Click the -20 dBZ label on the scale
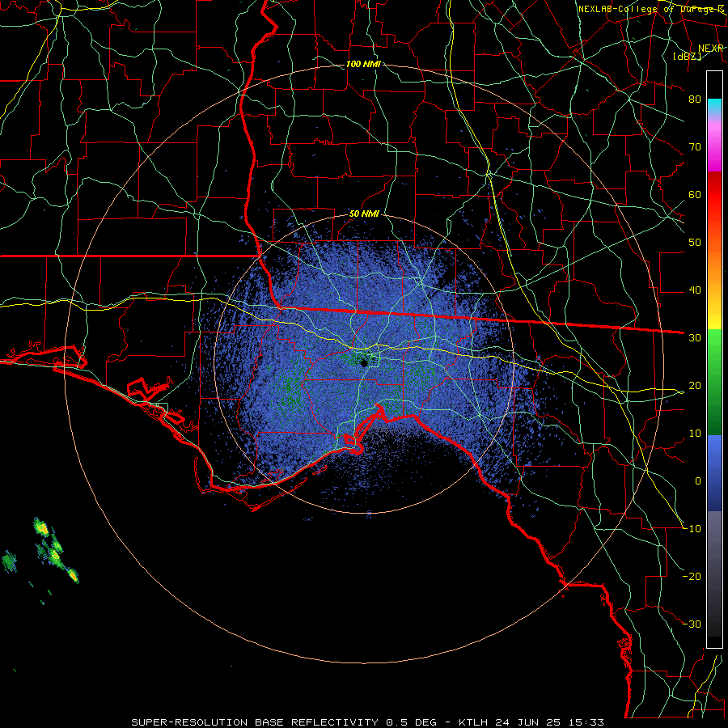This screenshot has height=728, width=728. coord(692,576)
